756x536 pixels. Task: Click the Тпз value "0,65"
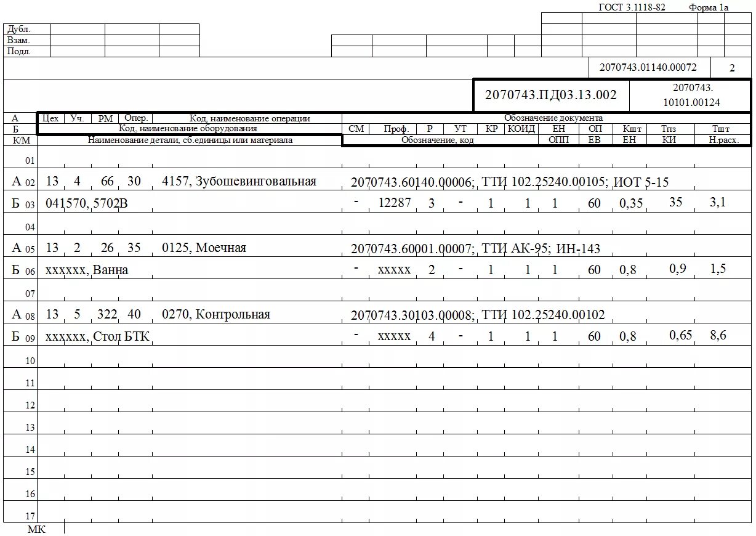click(681, 335)
